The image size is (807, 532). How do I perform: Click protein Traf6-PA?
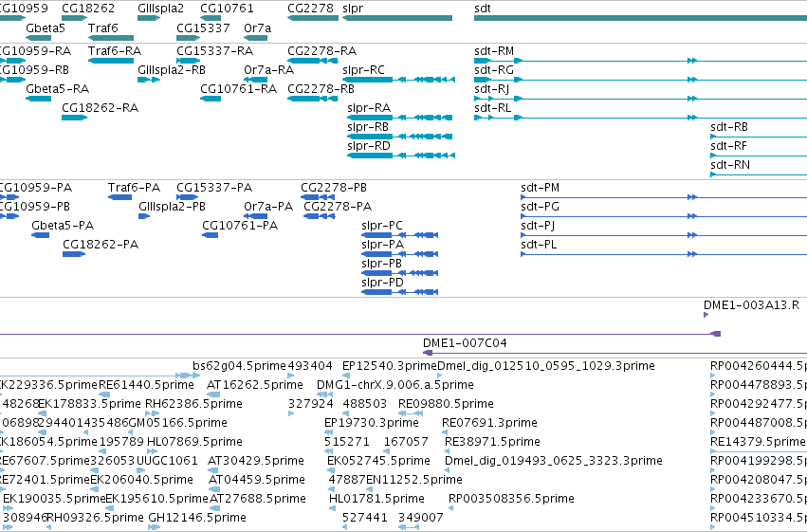point(134,188)
